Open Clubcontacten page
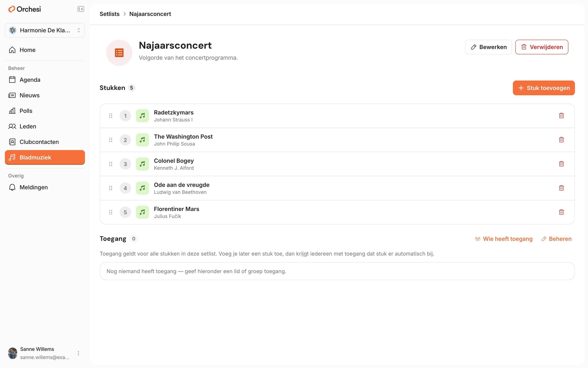This screenshot has width=588, height=368. [x=45, y=142]
